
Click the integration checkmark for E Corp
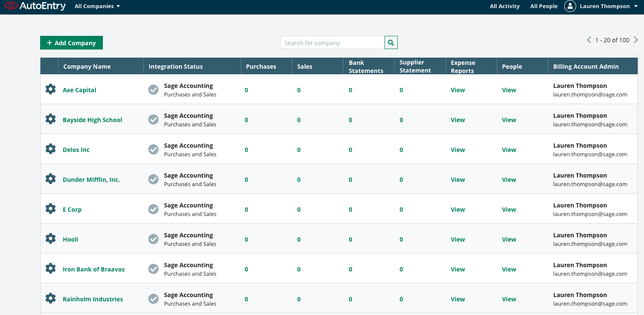(x=153, y=210)
